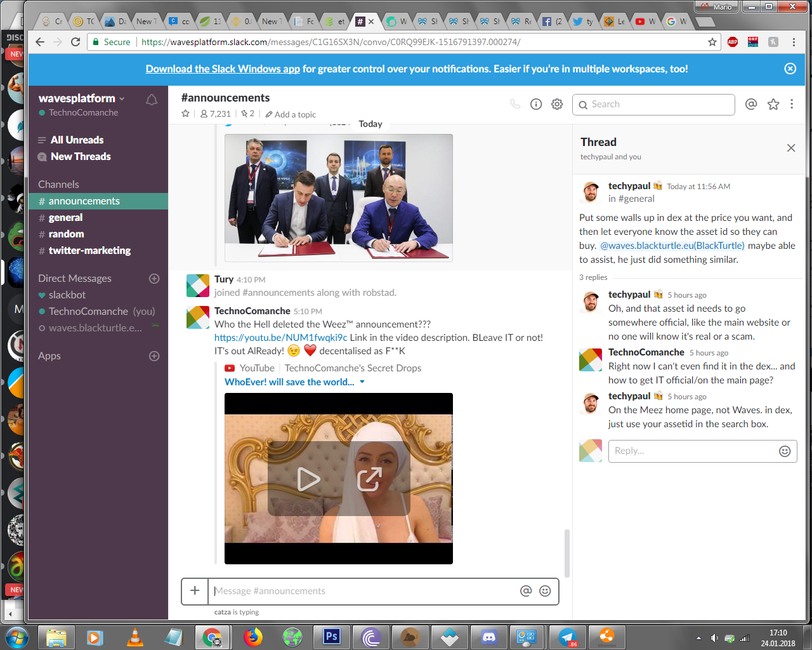This screenshot has width=812, height=650.
Task: Open emoji picker in the thread reply box
Action: 785,451
